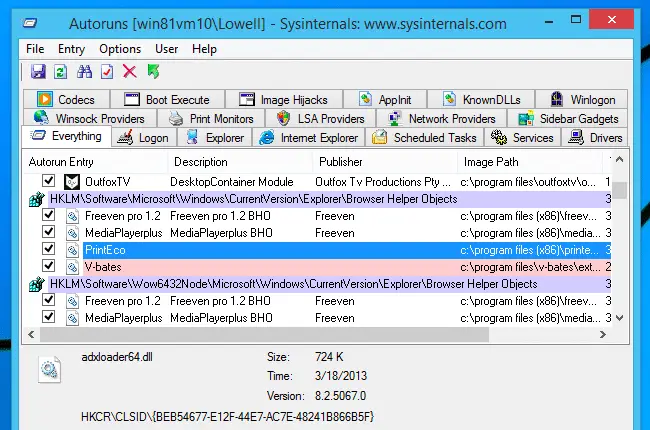
Task: Click the OutfoxTV fox icon
Action: coord(72,182)
